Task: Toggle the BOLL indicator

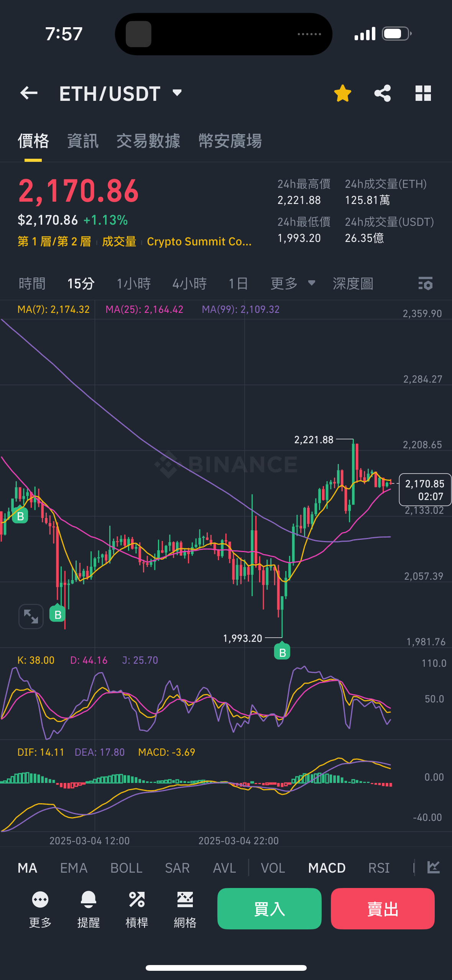Action: [127, 868]
